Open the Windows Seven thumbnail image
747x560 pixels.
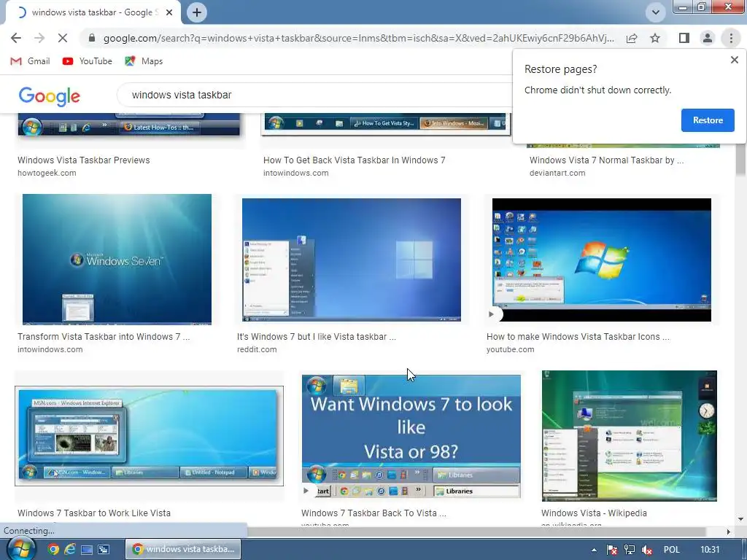click(117, 260)
